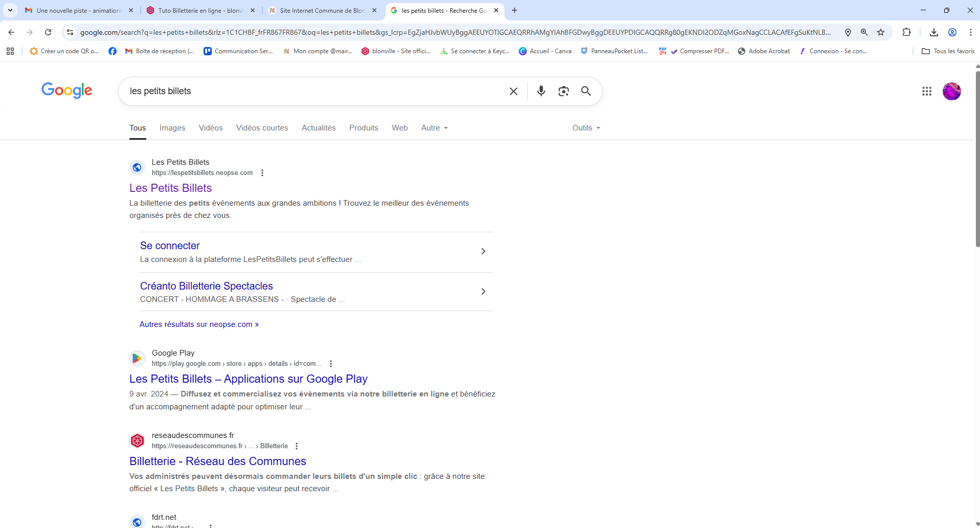The height and width of the screenshot is (528, 980).
Task: Open the Tous les favoris folder
Action: pyautogui.click(x=948, y=51)
